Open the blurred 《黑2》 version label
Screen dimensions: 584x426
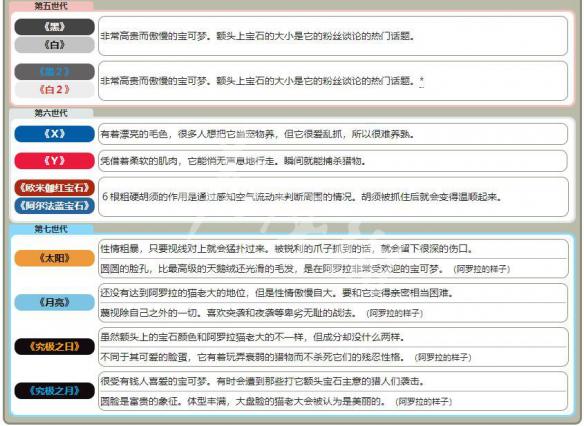54,71
